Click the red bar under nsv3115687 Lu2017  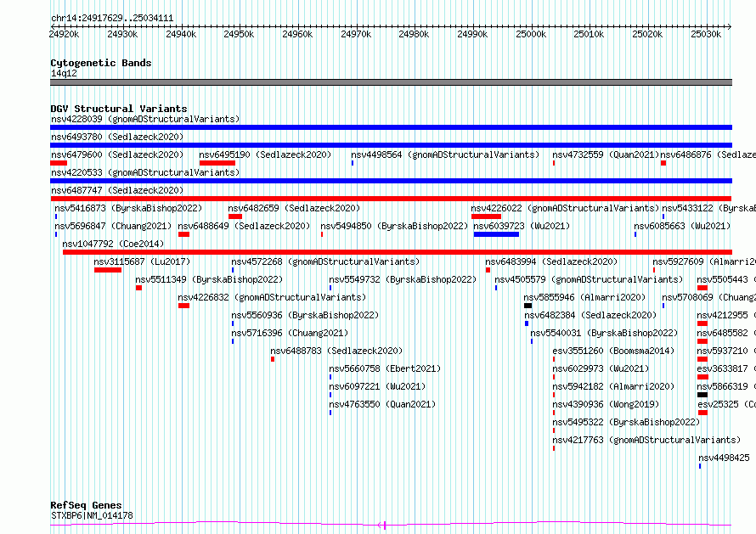[108, 270]
